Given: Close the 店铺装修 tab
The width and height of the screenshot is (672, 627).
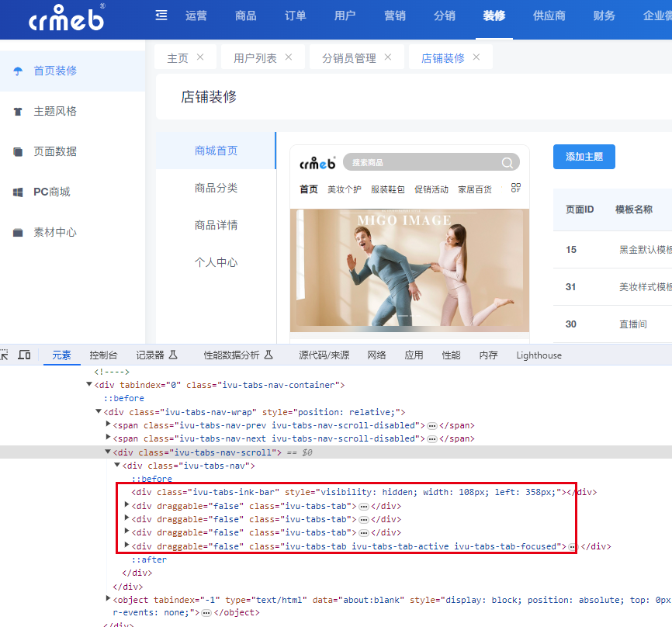Looking at the screenshot, I should coord(476,57).
